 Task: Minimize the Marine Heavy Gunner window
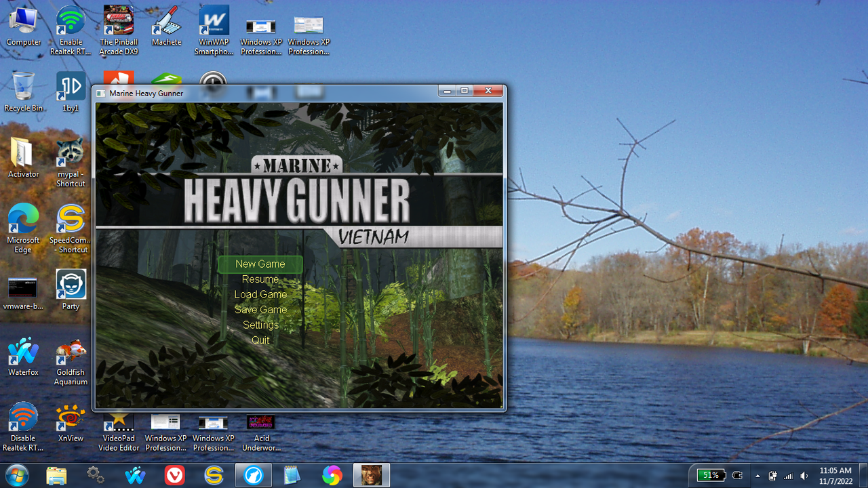447,90
